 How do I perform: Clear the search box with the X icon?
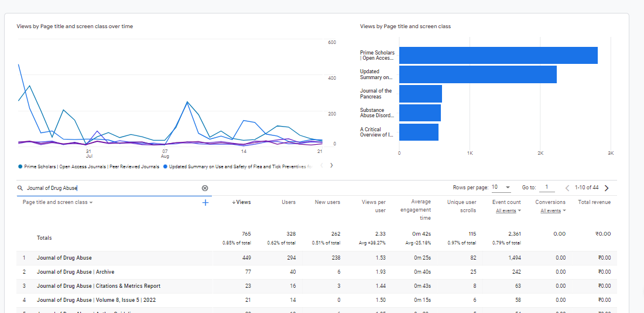click(205, 188)
